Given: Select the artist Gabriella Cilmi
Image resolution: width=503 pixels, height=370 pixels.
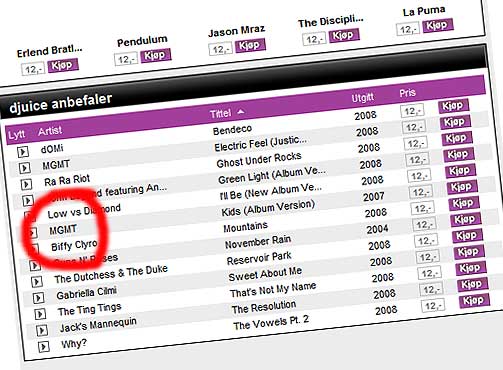Looking at the screenshot, I should coord(87,293).
